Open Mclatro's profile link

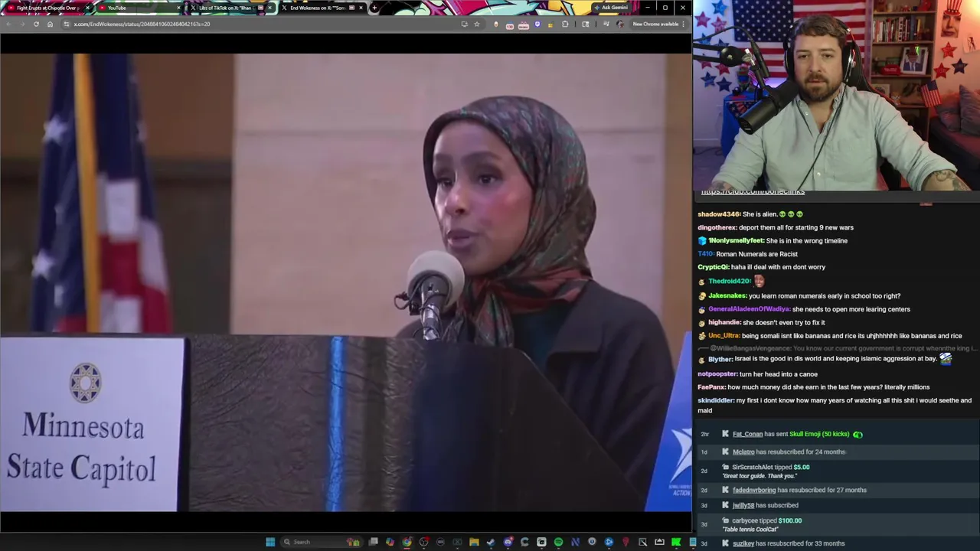point(743,452)
